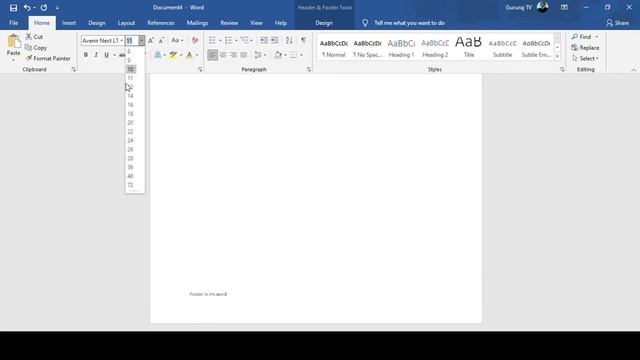The height and width of the screenshot is (360, 640).
Task: Click the Numbering list icon
Action: [x=229, y=40]
